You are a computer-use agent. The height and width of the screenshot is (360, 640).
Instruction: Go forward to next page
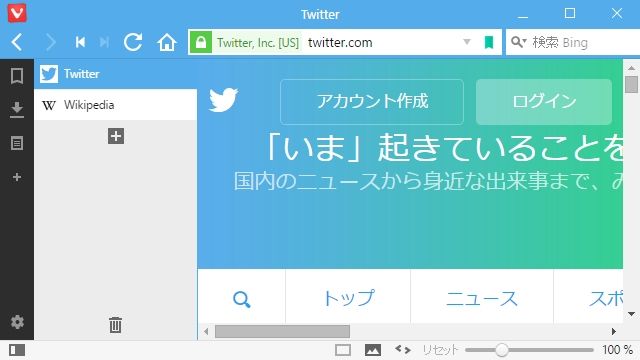click(x=51, y=42)
